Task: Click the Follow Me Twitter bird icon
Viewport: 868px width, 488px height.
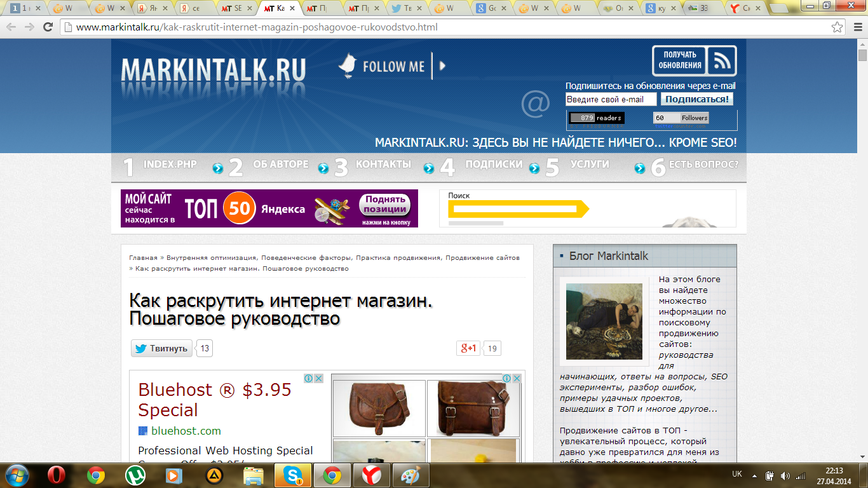Action: 348,65
